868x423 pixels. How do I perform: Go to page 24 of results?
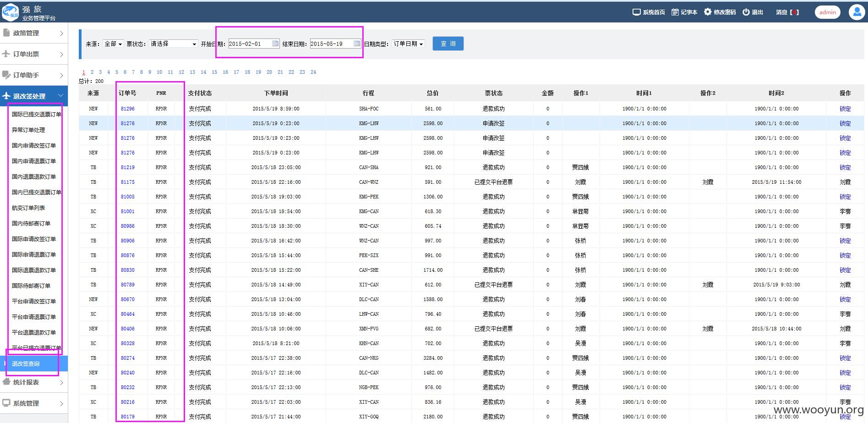coord(313,72)
